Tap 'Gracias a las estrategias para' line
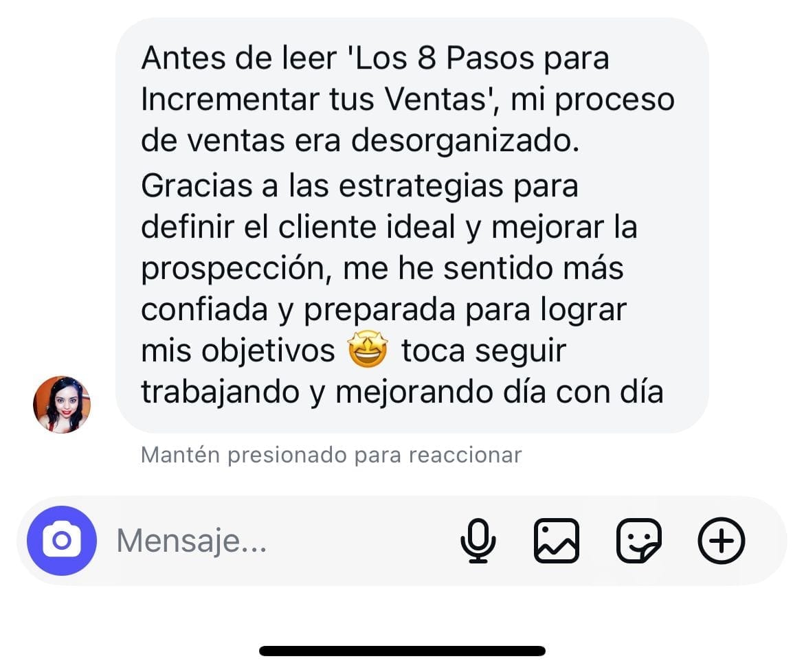The width and height of the screenshot is (804, 672). tap(360, 186)
